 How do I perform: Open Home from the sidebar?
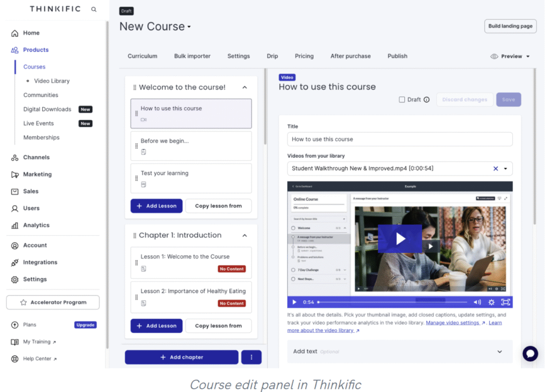[31, 33]
